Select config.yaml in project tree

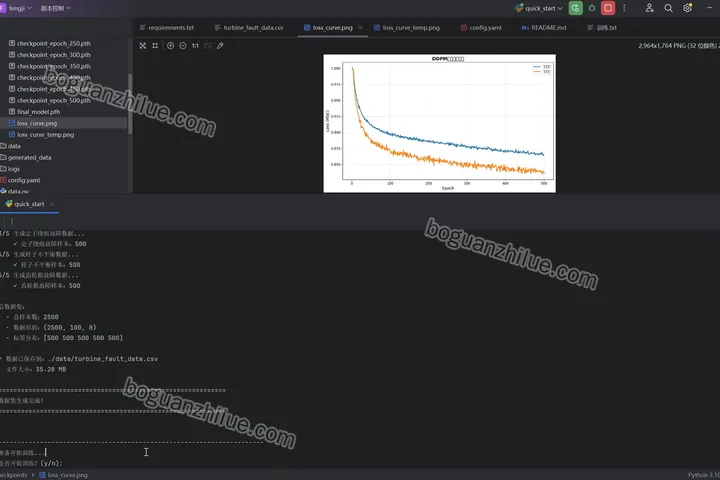pyautogui.click(x=24, y=180)
